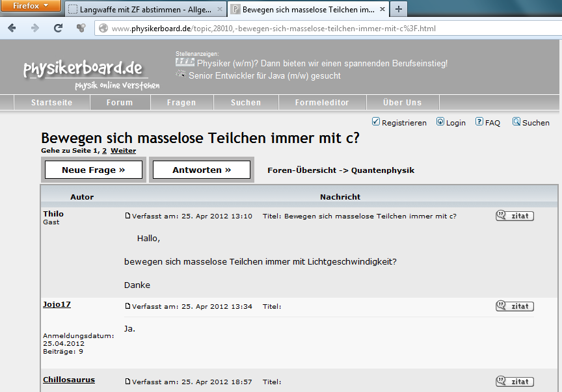
Task: Open the Formeleditor navigation item
Action: click(321, 103)
